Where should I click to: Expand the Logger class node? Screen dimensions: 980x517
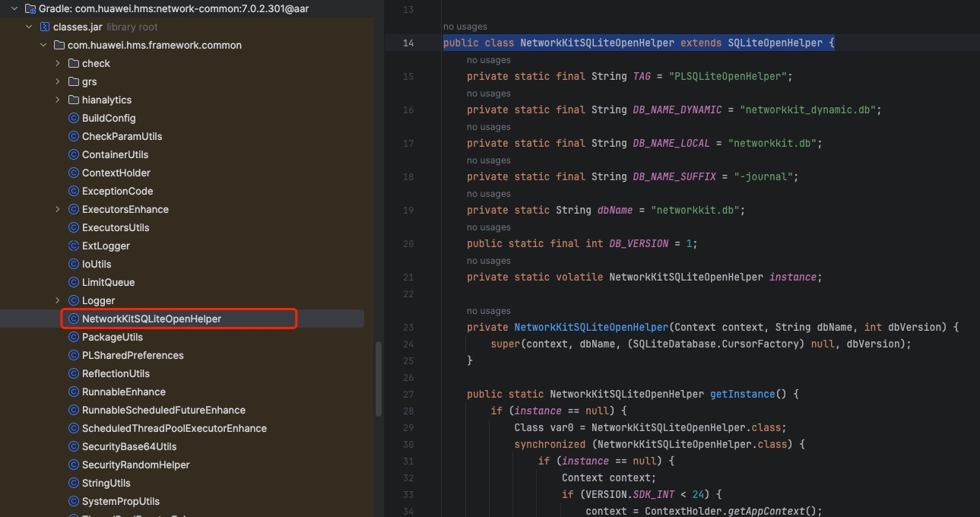58,300
